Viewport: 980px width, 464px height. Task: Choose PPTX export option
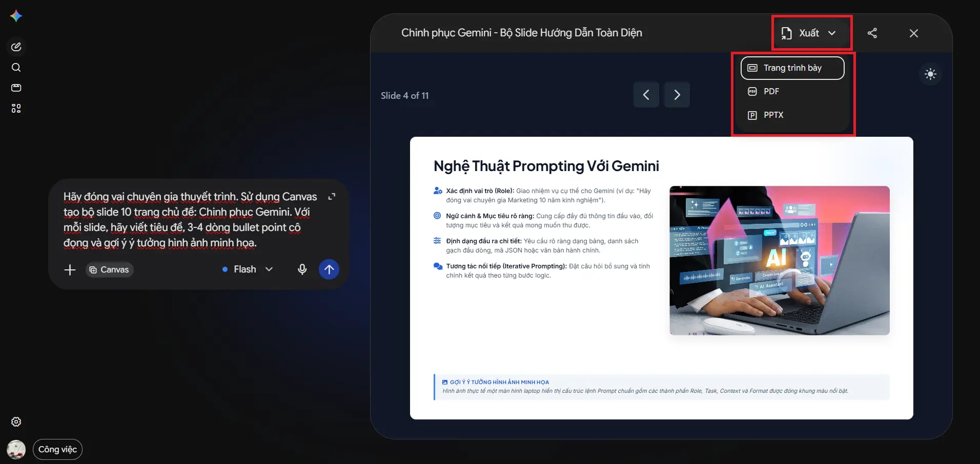point(792,115)
